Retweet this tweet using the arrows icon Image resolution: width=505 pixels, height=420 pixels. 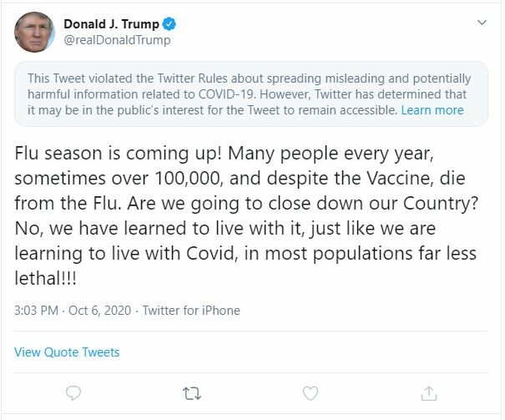(x=192, y=393)
